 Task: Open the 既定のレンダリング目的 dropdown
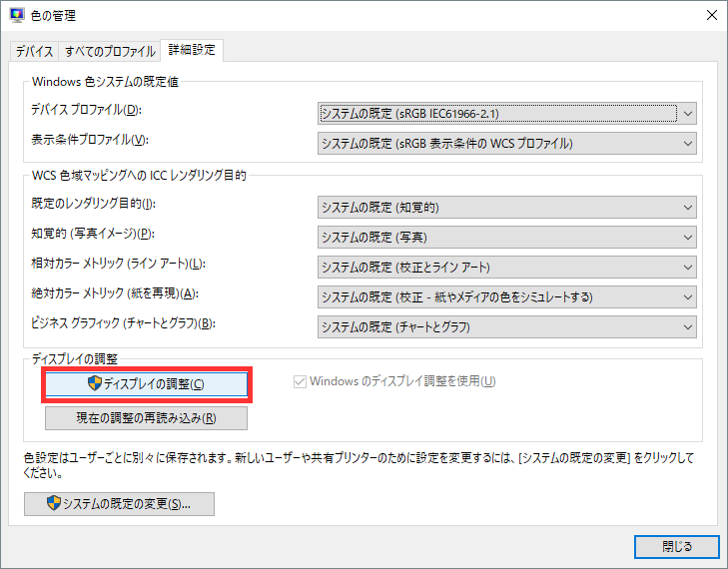(x=507, y=208)
